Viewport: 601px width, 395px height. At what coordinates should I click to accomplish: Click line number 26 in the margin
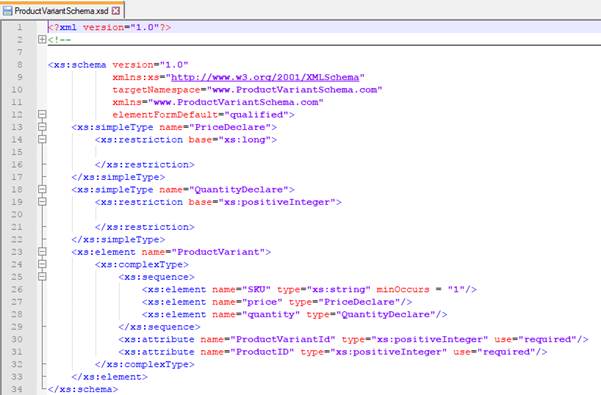pos(16,289)
